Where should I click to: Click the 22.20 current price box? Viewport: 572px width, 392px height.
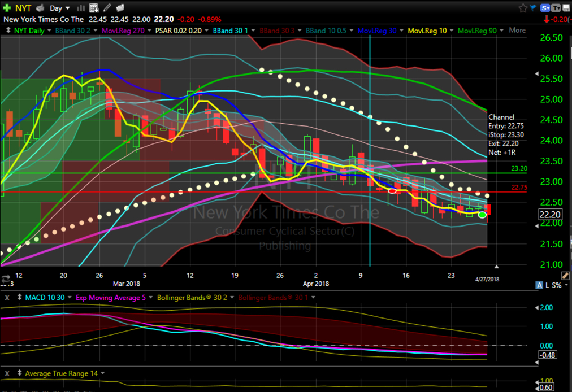(x=550, y=215)
